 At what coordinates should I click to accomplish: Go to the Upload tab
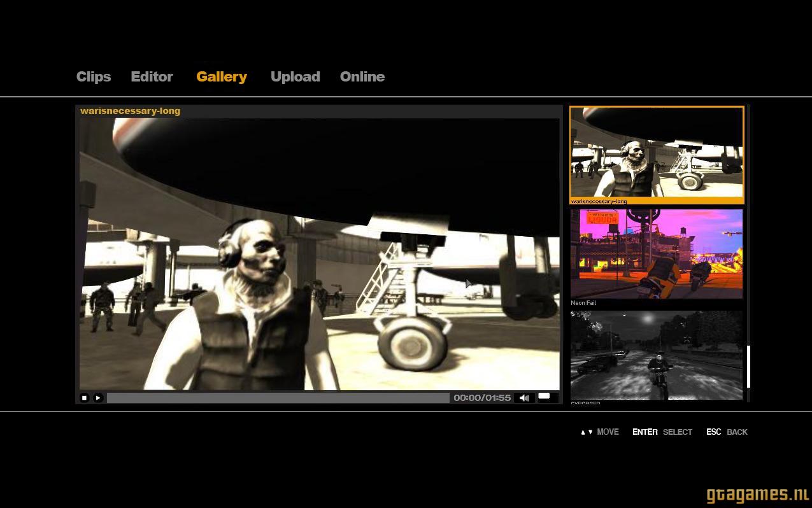click(x=296, y=76)
